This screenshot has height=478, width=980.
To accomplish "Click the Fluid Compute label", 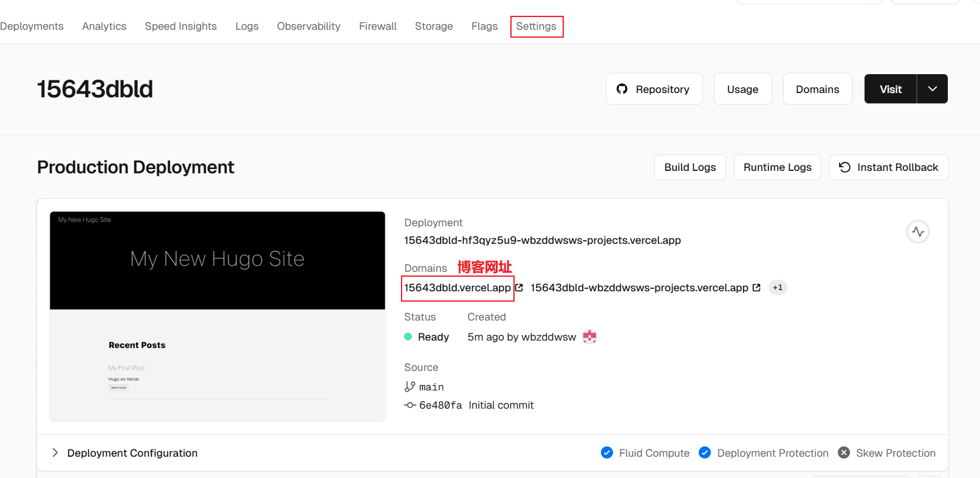I will click(654, 453).
